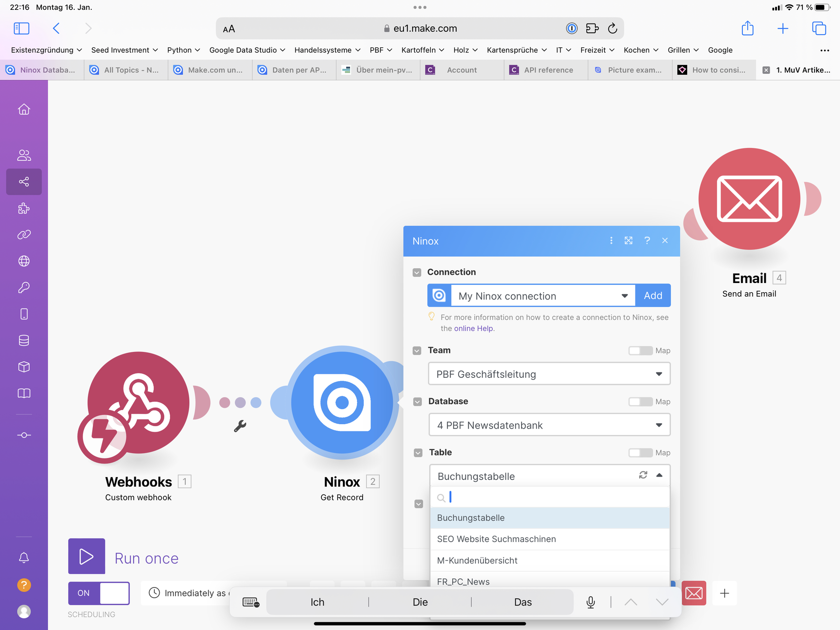Expand the Grillen bookmark folder

click(x=683, y=50)
